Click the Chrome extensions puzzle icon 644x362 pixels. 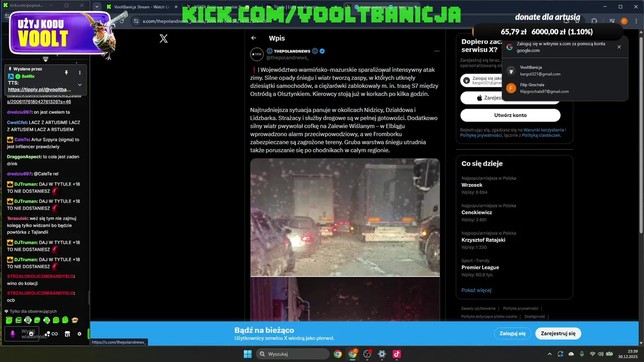(x=594, y=21)
